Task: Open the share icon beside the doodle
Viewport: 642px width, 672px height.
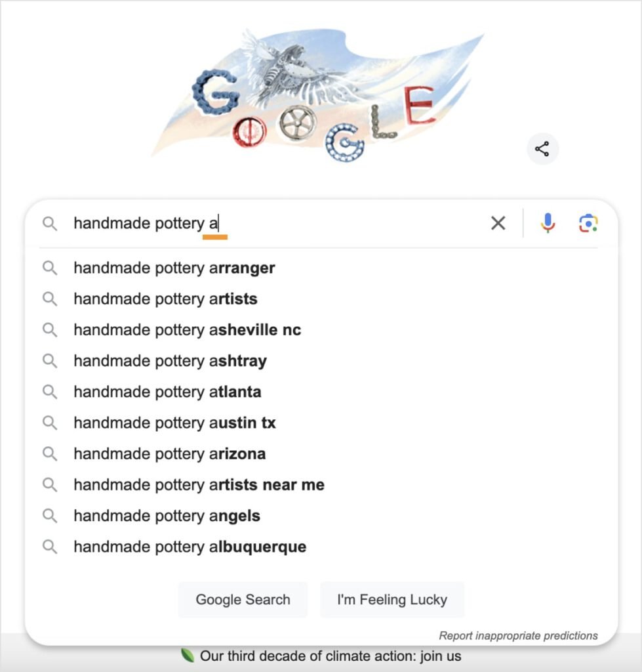Action: 542,149
